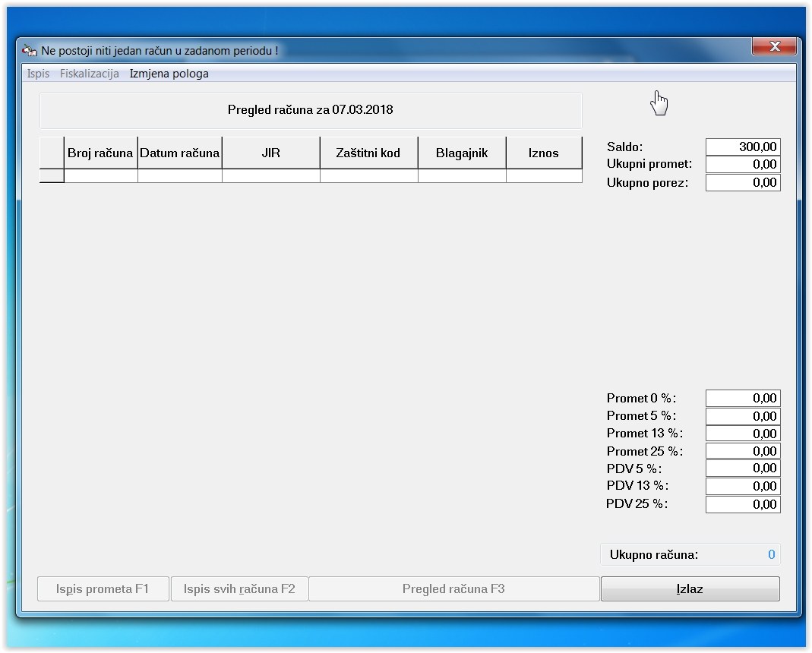
Task: Click the application icon in the title bar
Action: tap(30, 51)
